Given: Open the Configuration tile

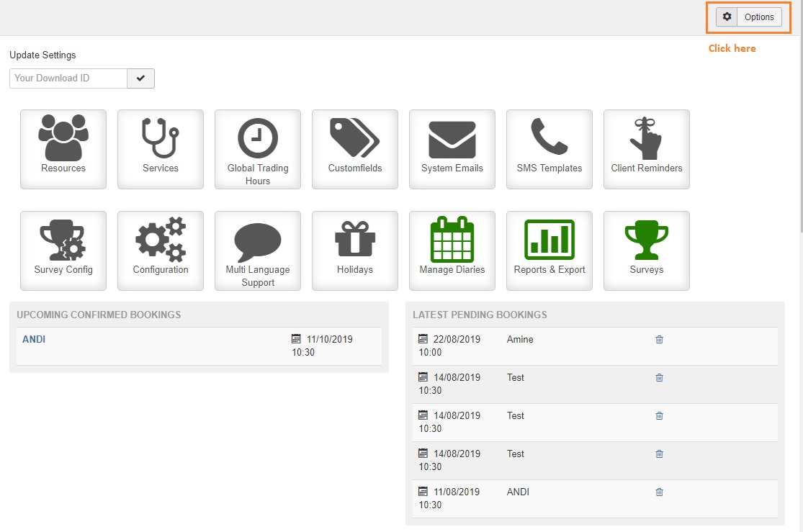Looking at the screenshot, I should pos(160,251).
